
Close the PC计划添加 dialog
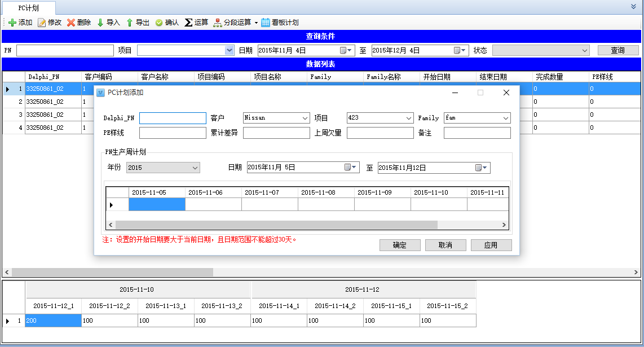tap(506, 93)
